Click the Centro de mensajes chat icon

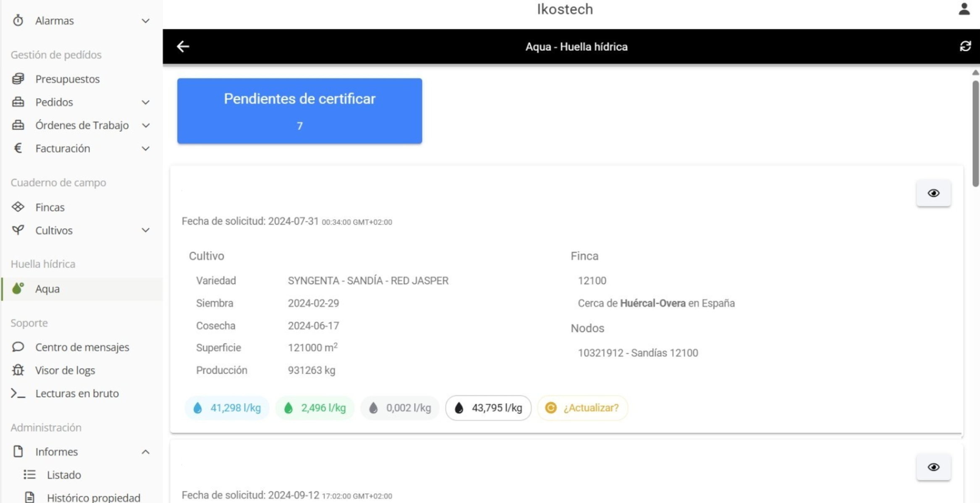coord(18,347)
